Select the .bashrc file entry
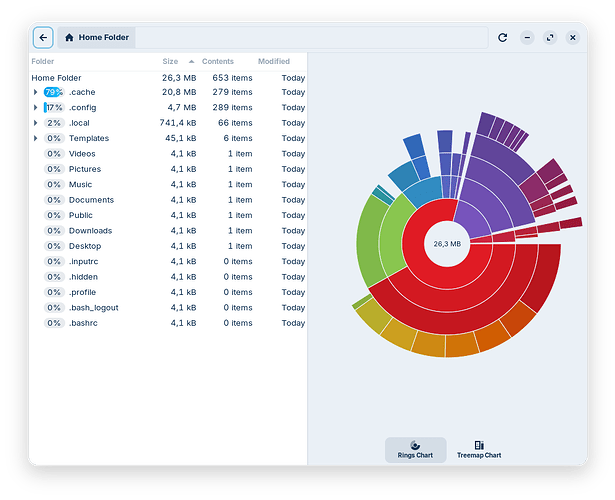This screenshot has height=500, width=615. pyautogui.click(x=82, y=323)
